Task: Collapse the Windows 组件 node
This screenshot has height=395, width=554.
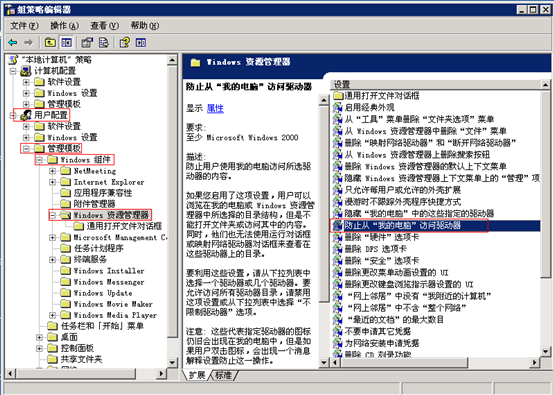Action: pyautogui.click(x=39, y=160)
